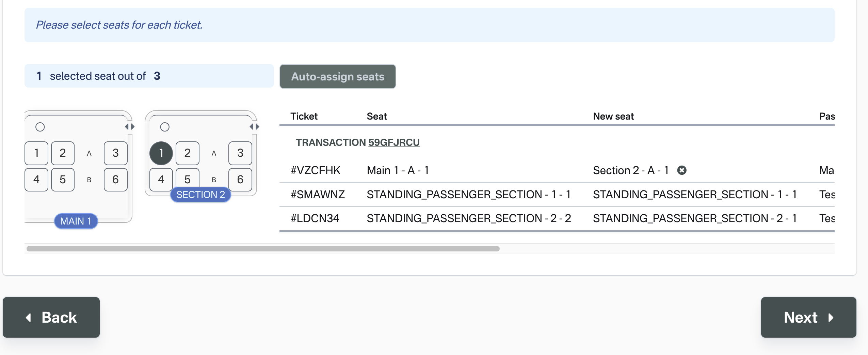Deselect seat 1 in Section 2

coord(161,153)
